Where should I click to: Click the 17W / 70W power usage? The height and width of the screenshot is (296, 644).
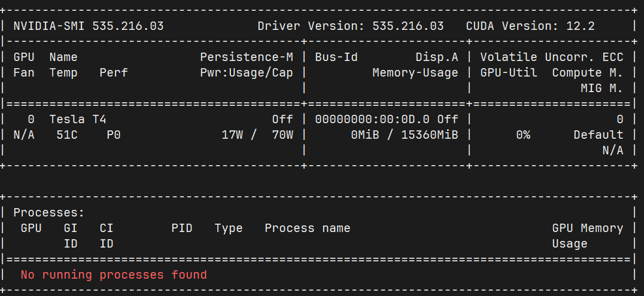[x=257, y=135]
